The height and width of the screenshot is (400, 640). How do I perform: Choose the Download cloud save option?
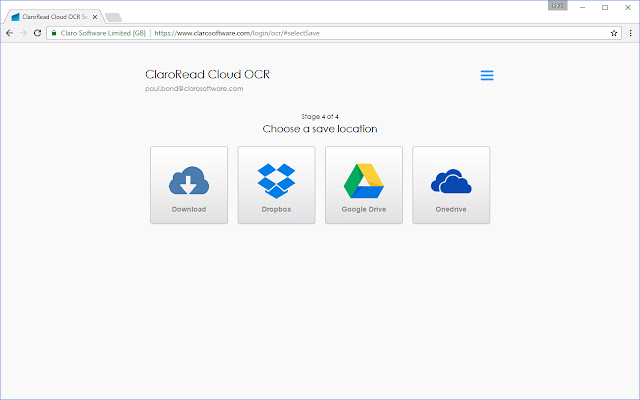[x=189, y=185]
